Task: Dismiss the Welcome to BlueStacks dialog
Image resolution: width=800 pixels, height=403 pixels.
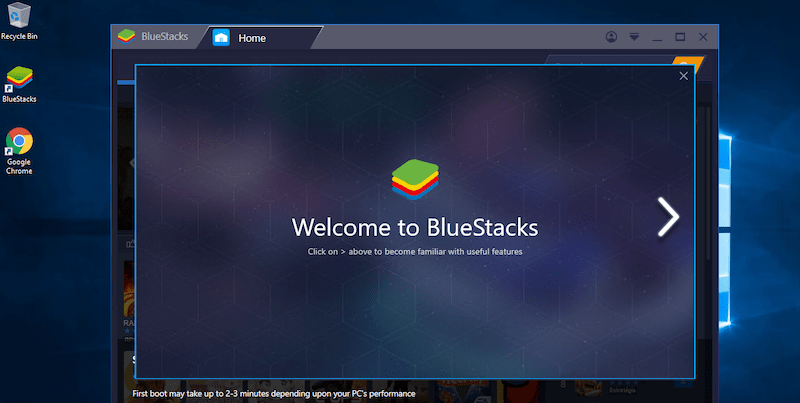Action: click(684, 76)
